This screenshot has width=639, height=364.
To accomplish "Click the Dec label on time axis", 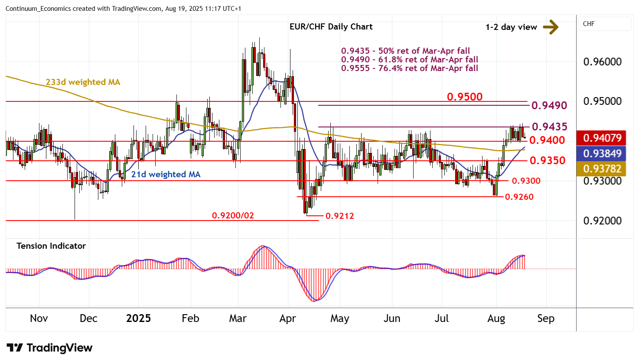I will point(88,318).
